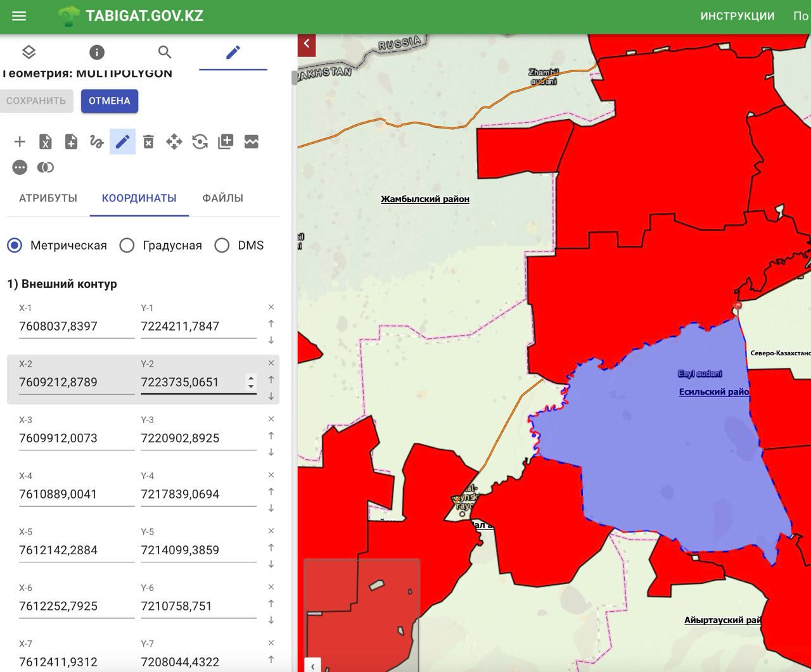Select the Градусная radio option
Viewport: 811px width, 672px height.
click(x=127, y=245)
